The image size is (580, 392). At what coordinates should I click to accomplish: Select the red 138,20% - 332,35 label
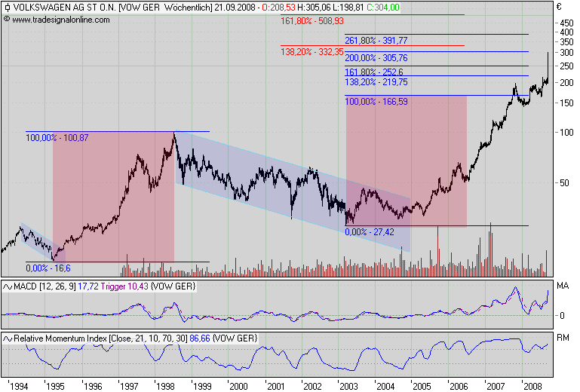click(x=311, y=52)
